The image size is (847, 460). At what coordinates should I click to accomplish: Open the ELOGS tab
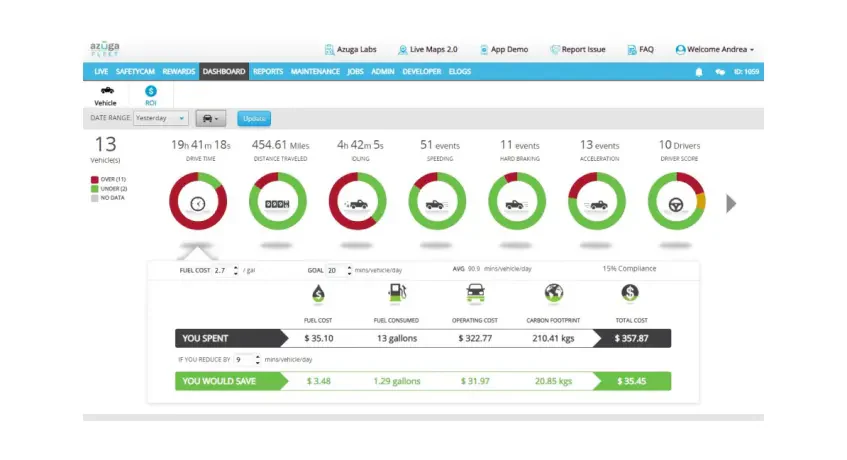pos(460,71)
